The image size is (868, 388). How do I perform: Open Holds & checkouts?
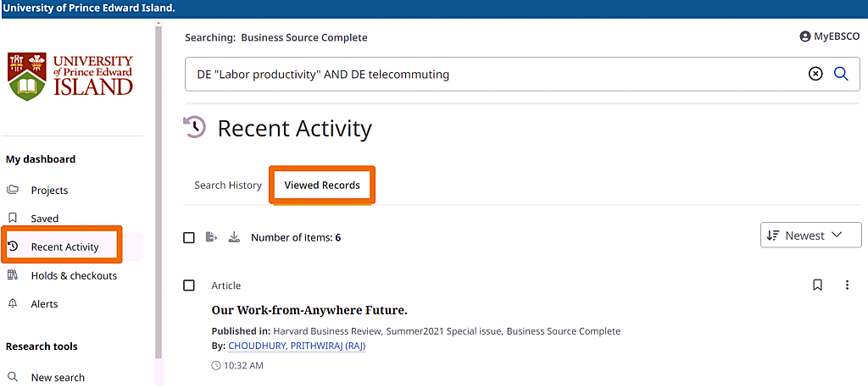(74, 275)
